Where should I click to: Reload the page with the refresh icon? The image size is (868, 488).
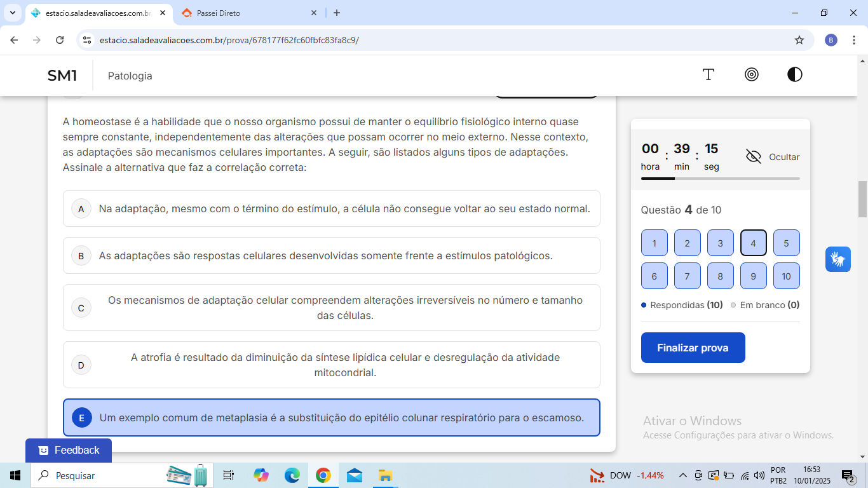coord(60,40)
